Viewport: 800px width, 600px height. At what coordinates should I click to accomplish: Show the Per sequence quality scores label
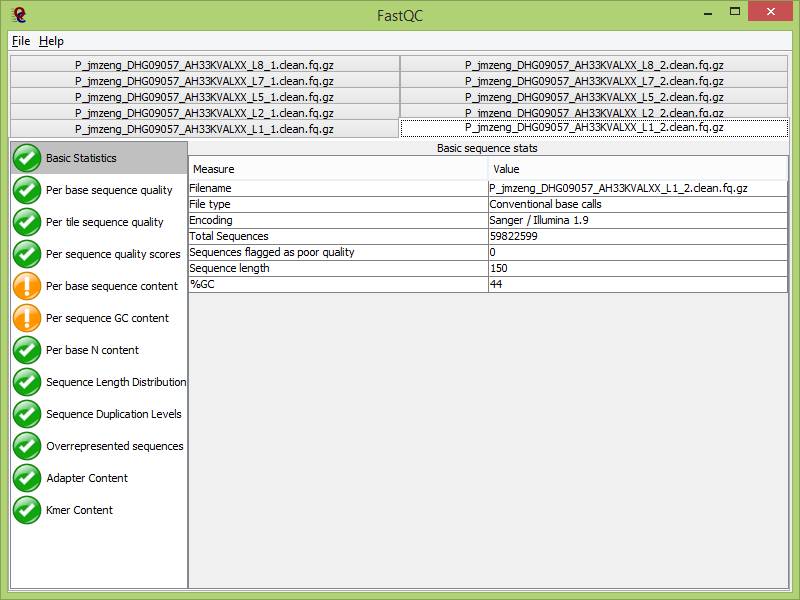(x=113, y=254)
